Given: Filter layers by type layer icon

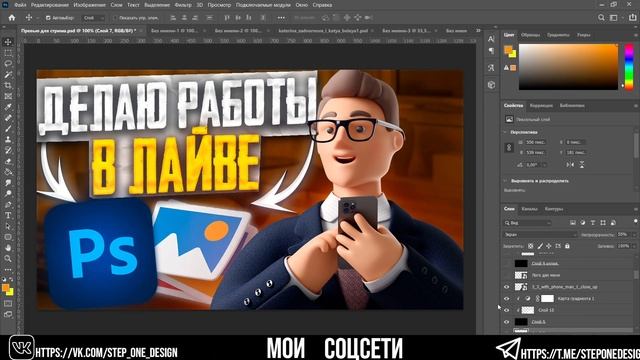Looking at the screenshot, I should [x=593, y=222].
